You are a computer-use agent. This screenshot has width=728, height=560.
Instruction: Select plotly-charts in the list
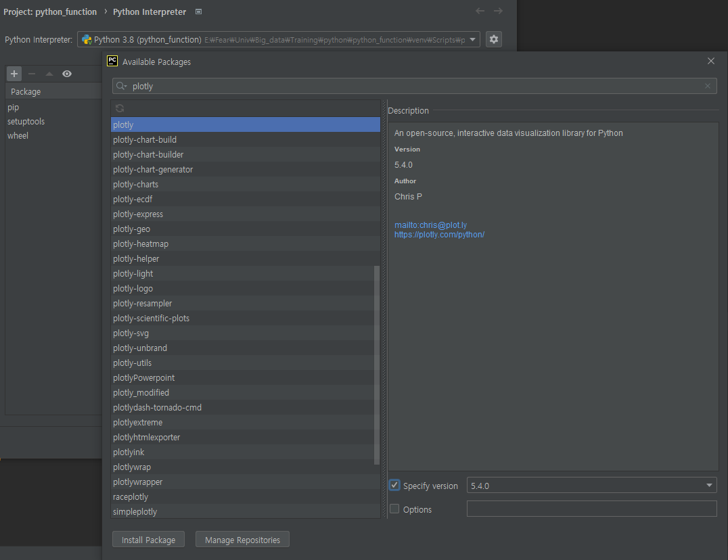245,184
